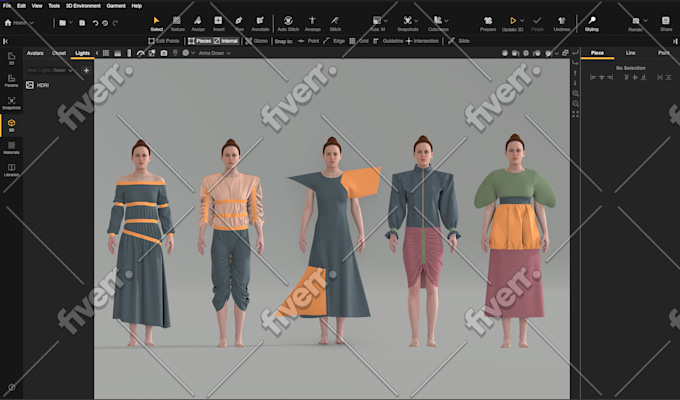
Task: Expand the Colorways dropdown
Action: pyautogui.click(x=446, y=20)
